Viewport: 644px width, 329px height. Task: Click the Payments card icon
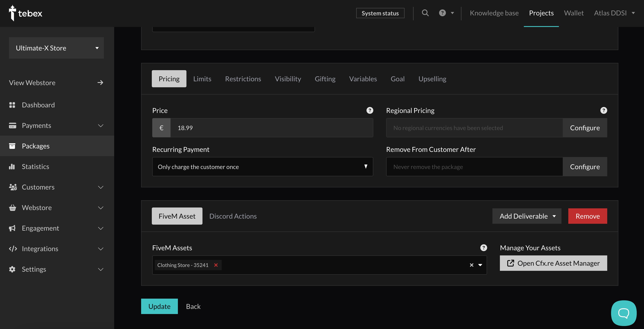12,125
